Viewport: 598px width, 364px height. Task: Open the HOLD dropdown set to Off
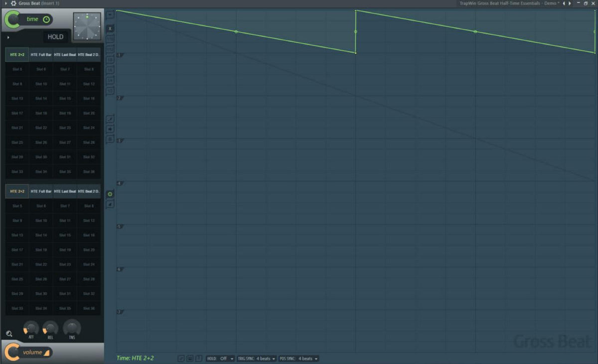point(220,359)
